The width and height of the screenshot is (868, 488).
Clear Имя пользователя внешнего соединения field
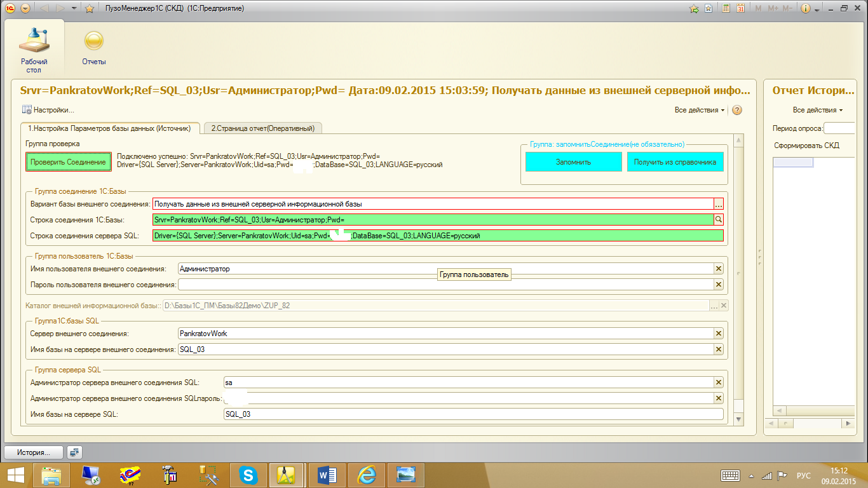(719, 269)
